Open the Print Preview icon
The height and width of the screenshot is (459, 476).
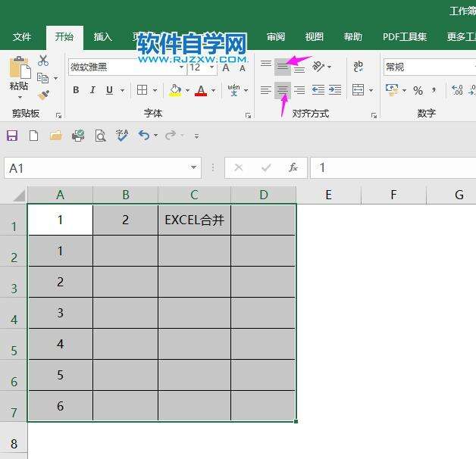[100, 136]
